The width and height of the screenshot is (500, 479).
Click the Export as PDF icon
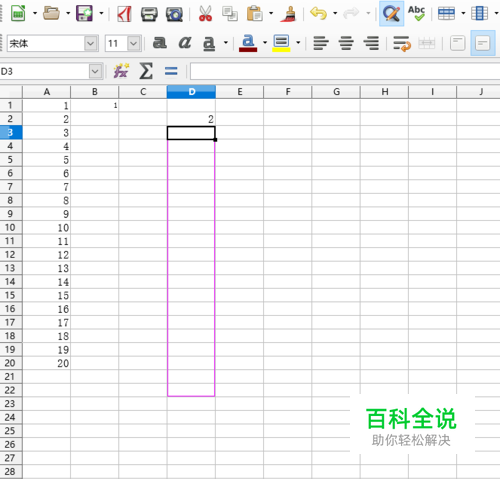click(x=124, y=14)
